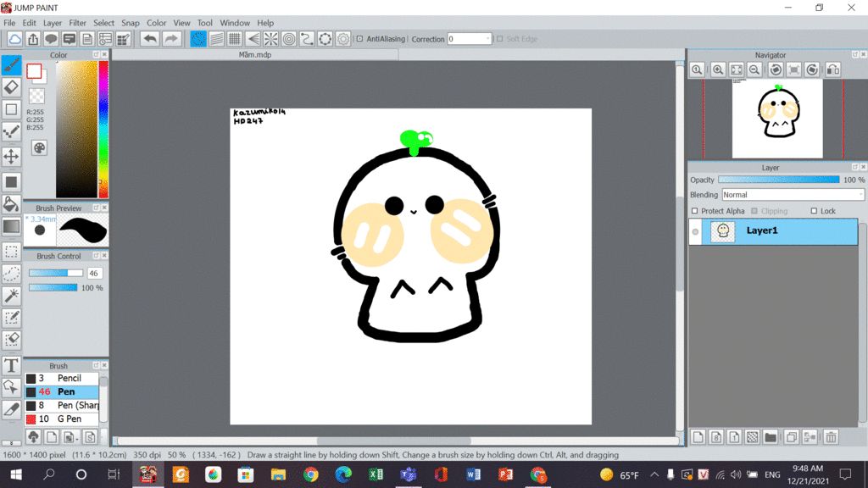
Task: Pick the Lasso selection tool
Action: (x=11, y=274)
